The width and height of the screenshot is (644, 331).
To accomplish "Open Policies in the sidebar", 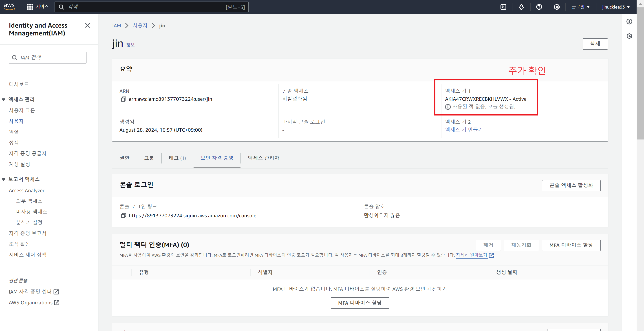I will click(14, 143).
